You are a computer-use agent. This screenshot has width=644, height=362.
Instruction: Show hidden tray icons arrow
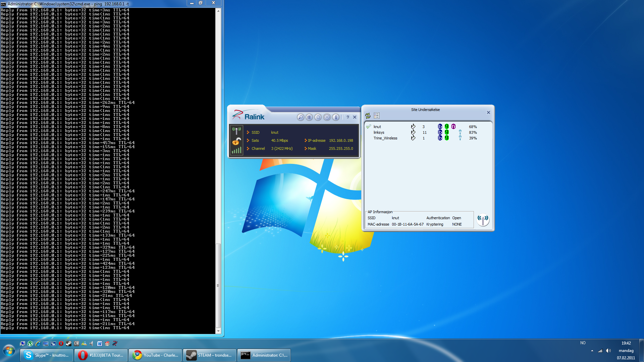[x=592, y=351]
